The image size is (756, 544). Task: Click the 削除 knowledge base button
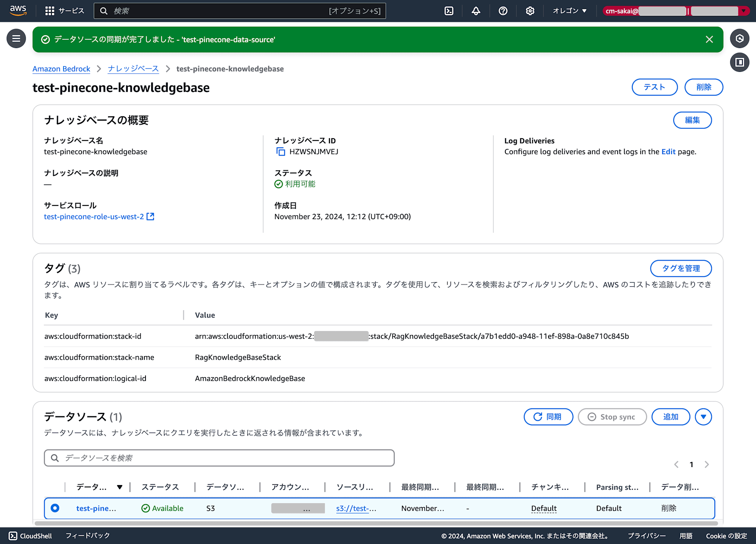point(704,87)
